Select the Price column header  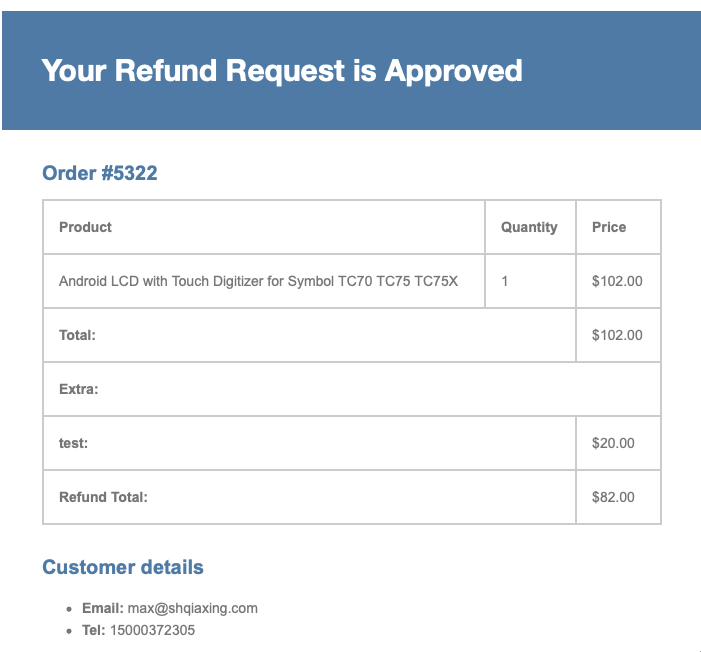tap(608, 227)
